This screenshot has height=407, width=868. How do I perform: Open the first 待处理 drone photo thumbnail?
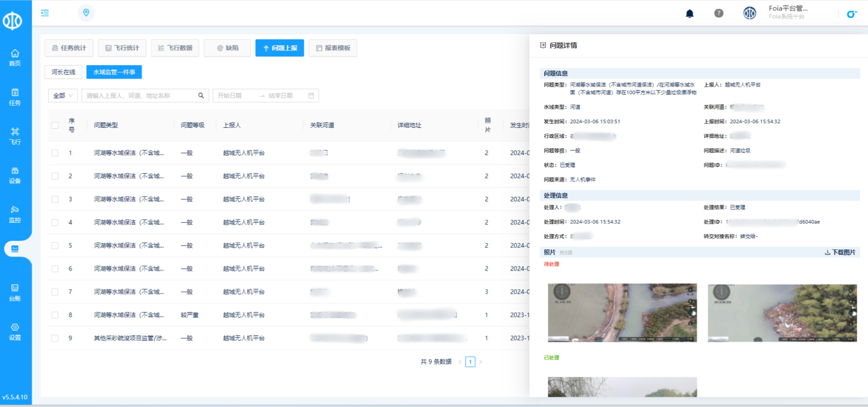click(622, 313)
